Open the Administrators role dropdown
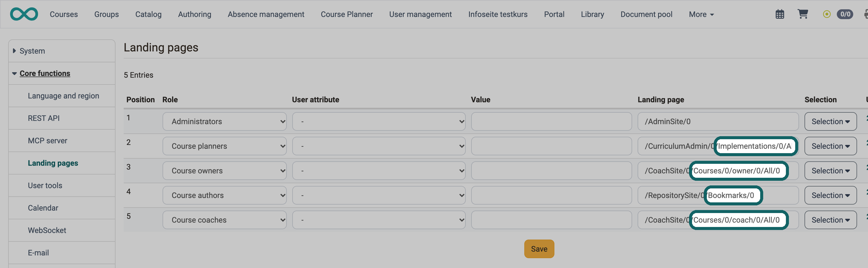This screenshot has height=268, width=868. (x=224, y=121)
